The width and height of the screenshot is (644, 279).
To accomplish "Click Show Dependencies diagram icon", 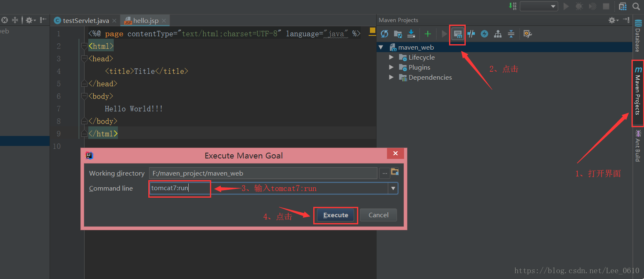I will (497, 34).
